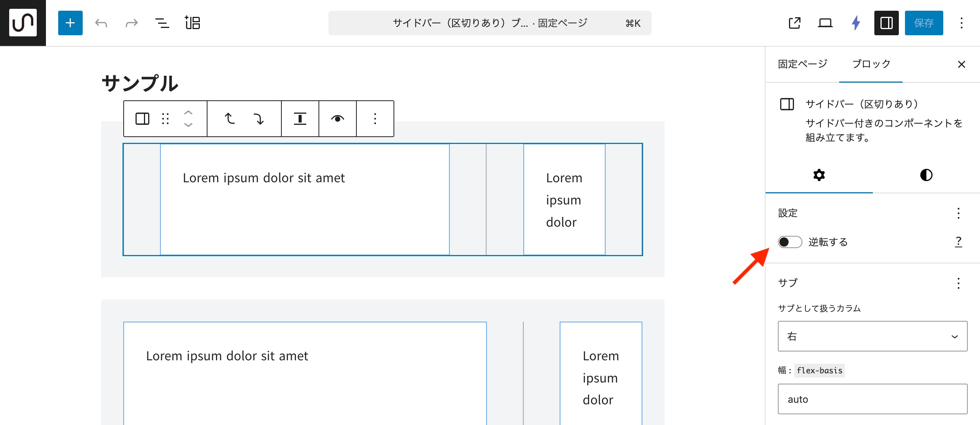Toggle the settings sidebar panel button
The height and width of the screenshot is (425, 980).
pos(886,23)
